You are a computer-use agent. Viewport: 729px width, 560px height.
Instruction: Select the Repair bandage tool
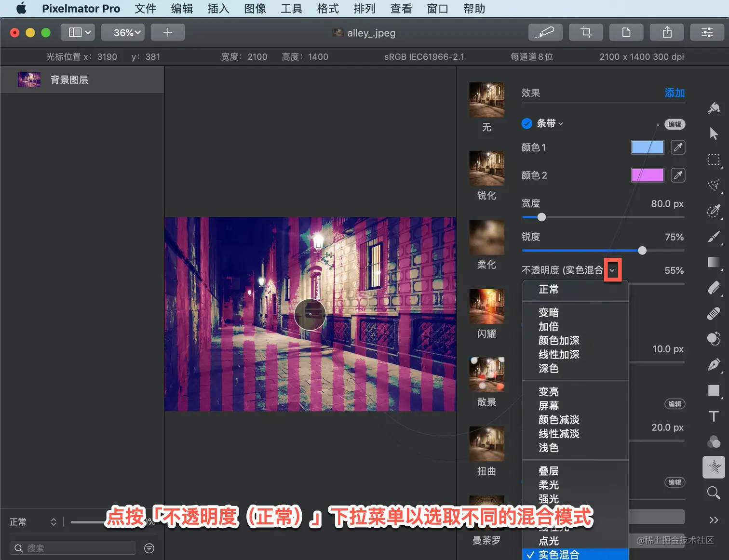[x=714, y=314]
